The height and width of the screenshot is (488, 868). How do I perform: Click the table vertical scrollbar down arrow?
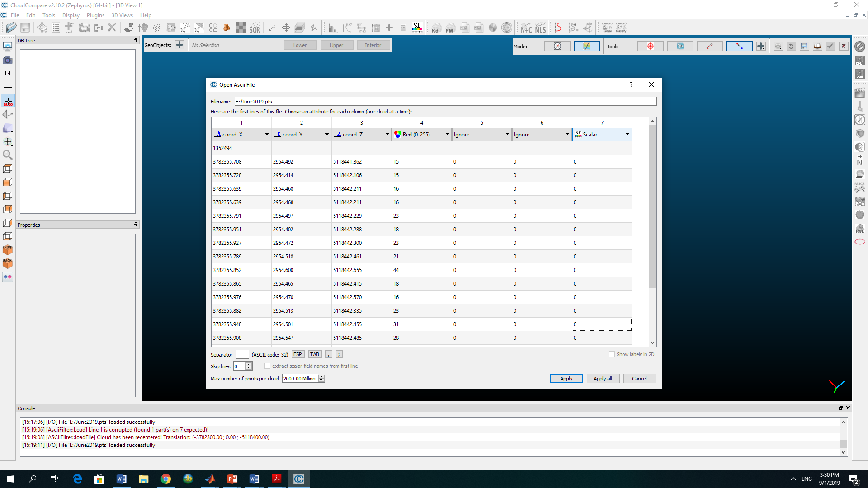click(652, 343)
